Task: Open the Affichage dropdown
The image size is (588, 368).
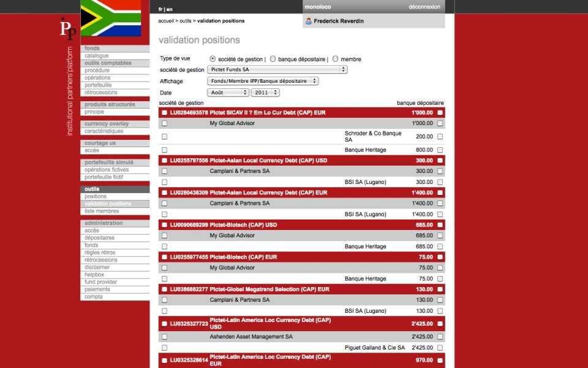Action: pos(263,81)
